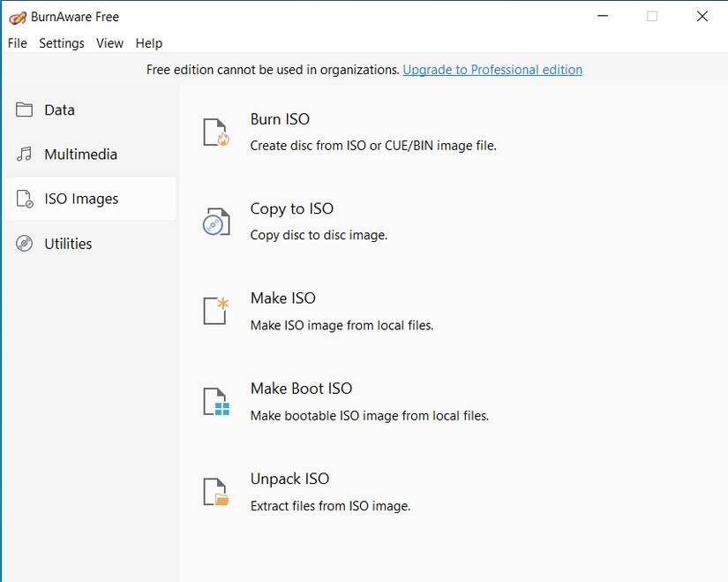The image size is (728, 582).
Task: Open the Make Boot ISO icon
Action: [x=214, y=400]
